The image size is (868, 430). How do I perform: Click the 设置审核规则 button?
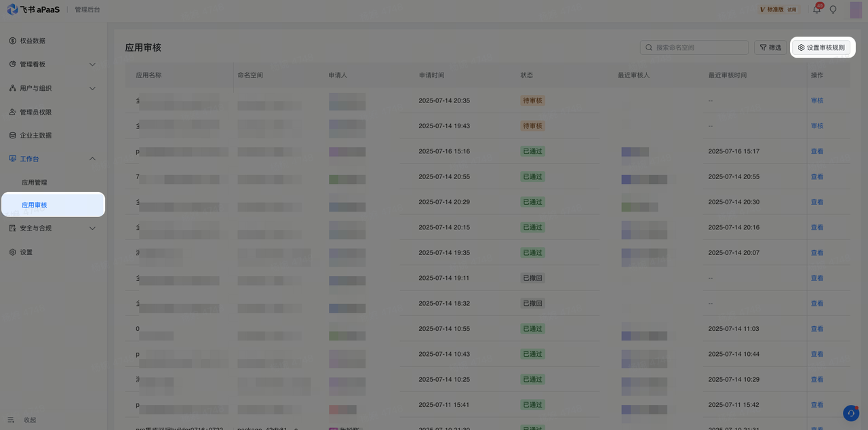[x=821, y=47]
